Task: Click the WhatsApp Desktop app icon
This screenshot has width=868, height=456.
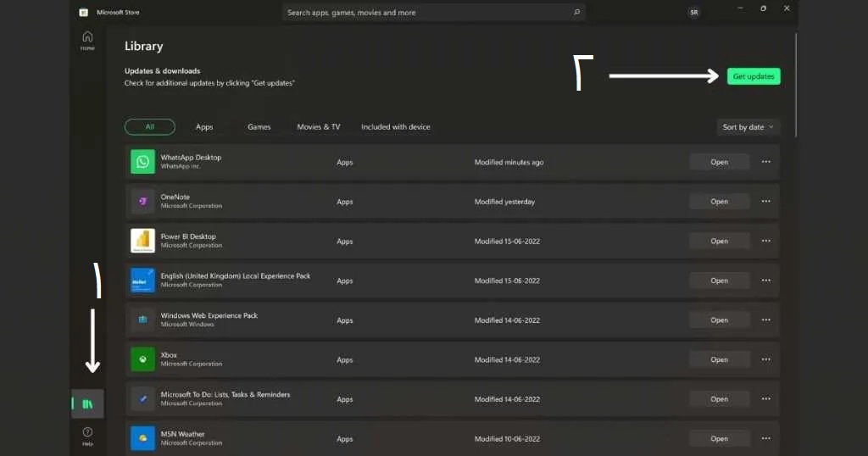Action: (x=142, y=162)
